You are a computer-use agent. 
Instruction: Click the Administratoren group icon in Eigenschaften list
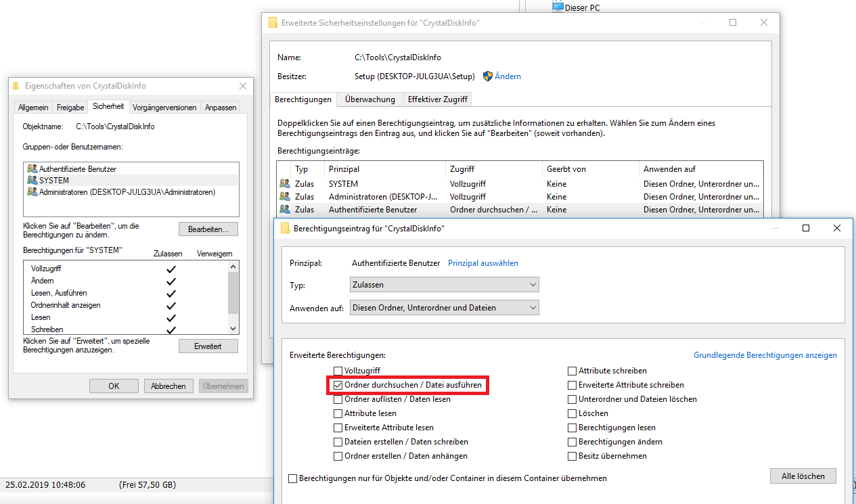(32, 192)
